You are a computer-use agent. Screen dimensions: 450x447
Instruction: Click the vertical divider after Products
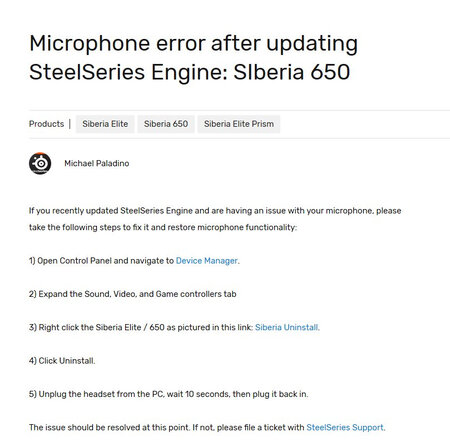[70, 124]
